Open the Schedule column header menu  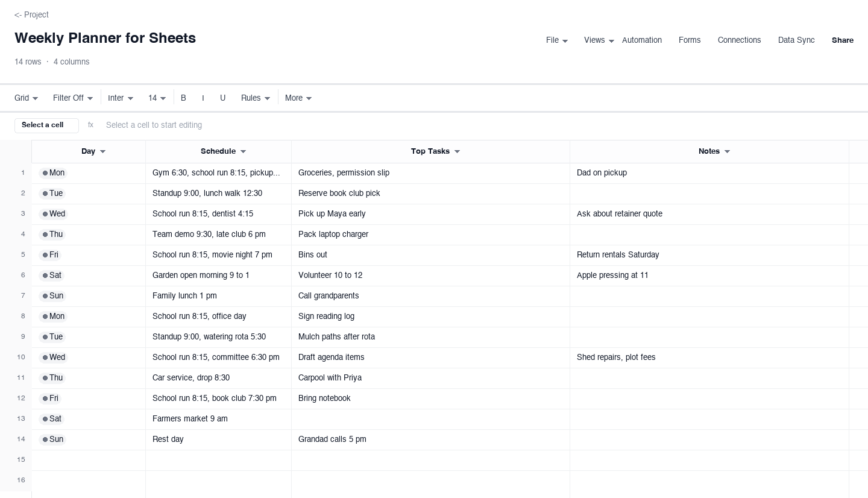(243, 151)
